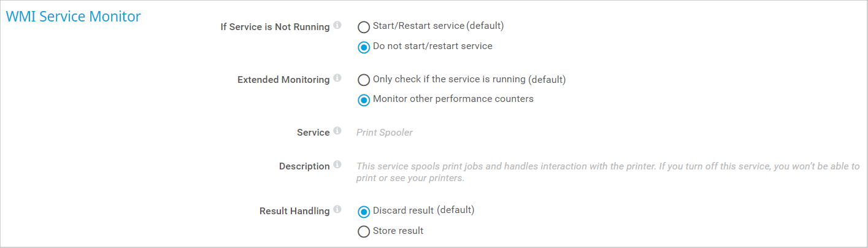Choose the Store result radio button
868x248 pixels.
[364, 231]
